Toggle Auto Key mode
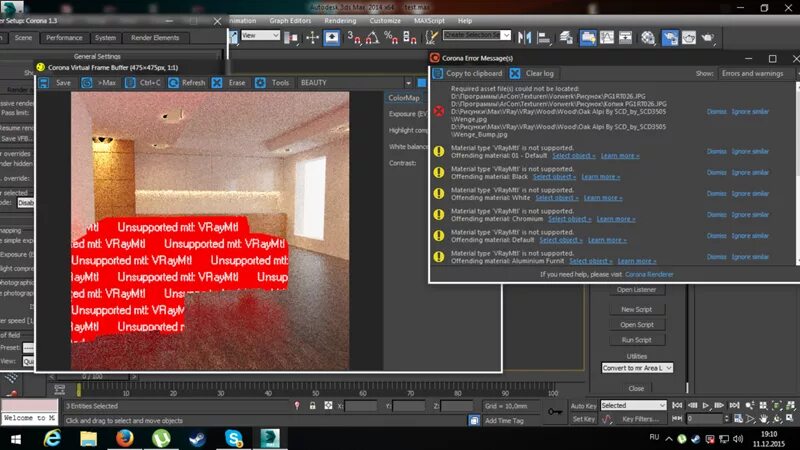Screen dimensions: 800x450 click(583, 406)
